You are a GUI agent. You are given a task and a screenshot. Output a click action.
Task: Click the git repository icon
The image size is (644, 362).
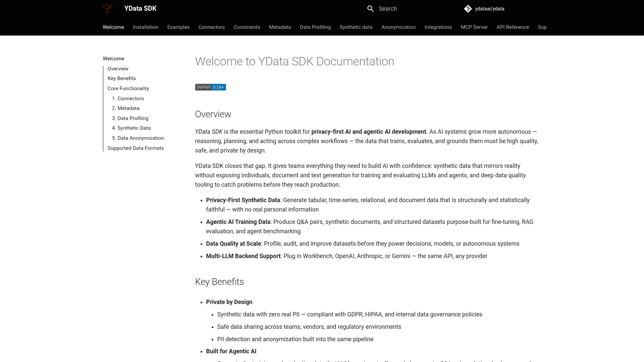tap(468, 9)
